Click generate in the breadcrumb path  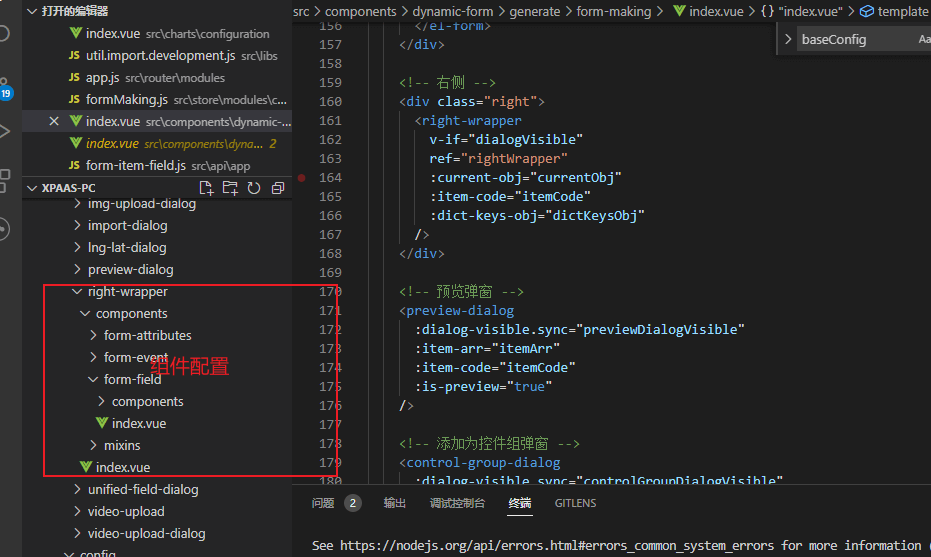(x=534, y=11)
